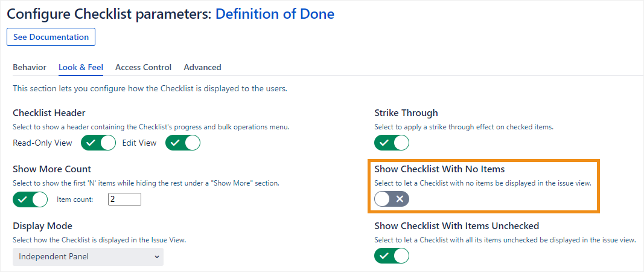Click the Edit View label text

tap(141, 143)
